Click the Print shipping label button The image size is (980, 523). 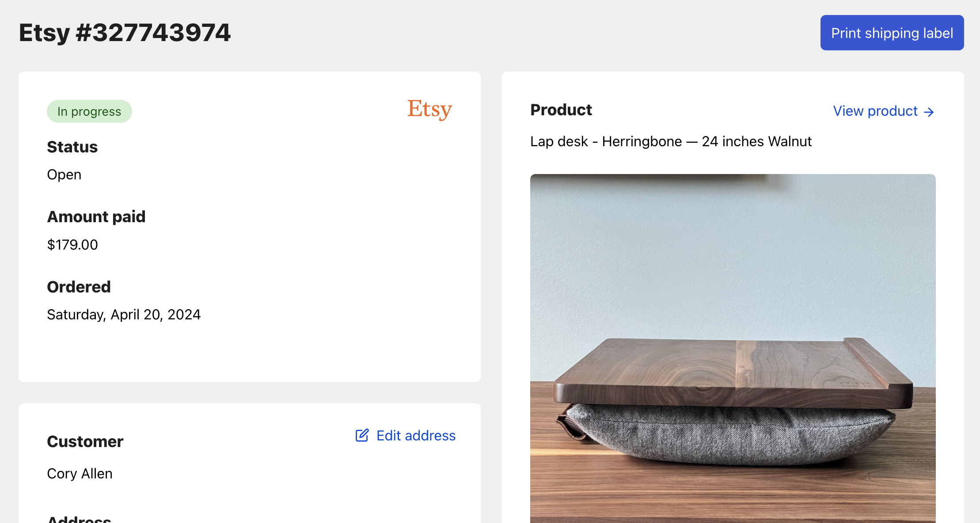[892, 33]
